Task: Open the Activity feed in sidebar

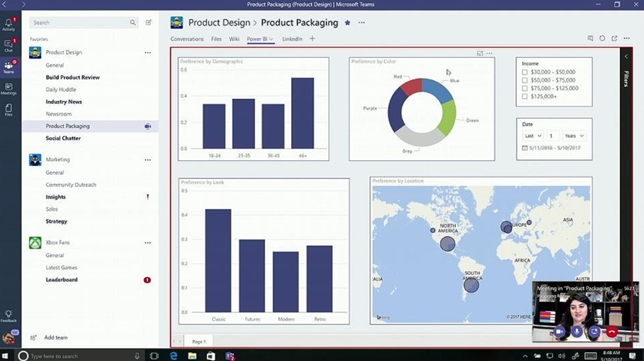Action: click(x=9, y=25)
